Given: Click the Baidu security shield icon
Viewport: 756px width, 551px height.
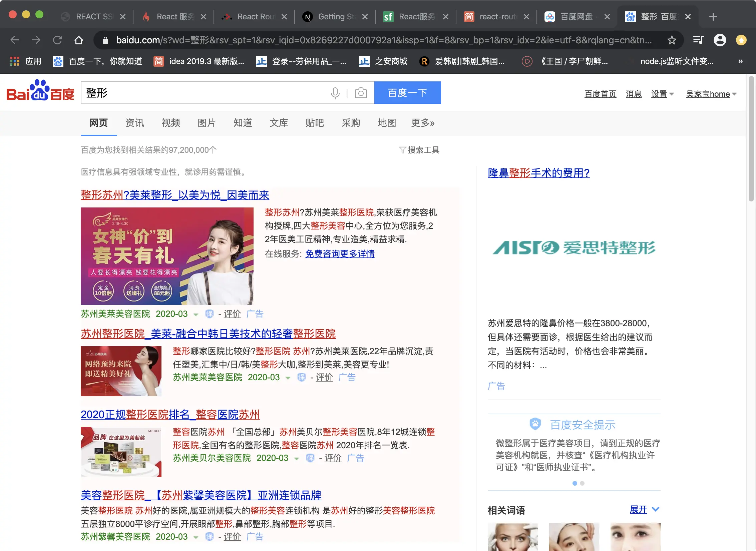Looking at the screenshot, I should coord(535,424).
